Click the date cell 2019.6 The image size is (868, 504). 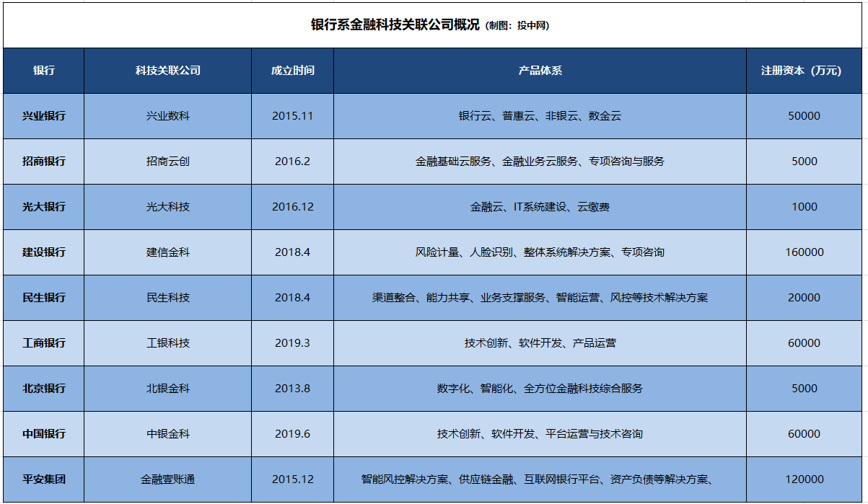pos(293,434)
